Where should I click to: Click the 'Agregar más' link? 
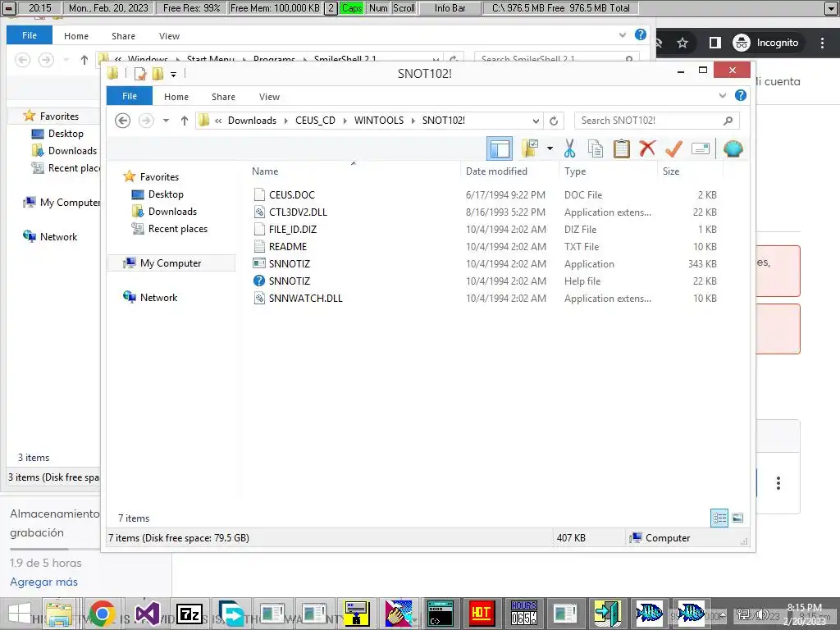[x=44, y=582]
